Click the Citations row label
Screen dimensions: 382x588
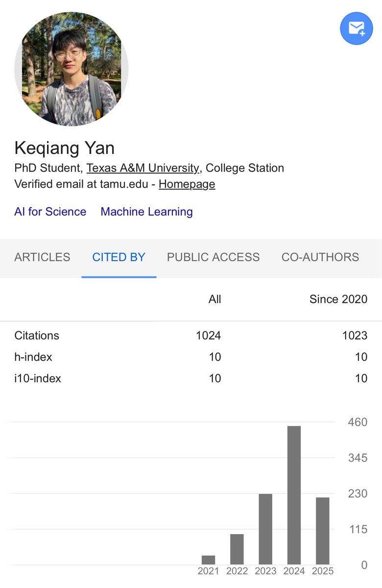37,336
